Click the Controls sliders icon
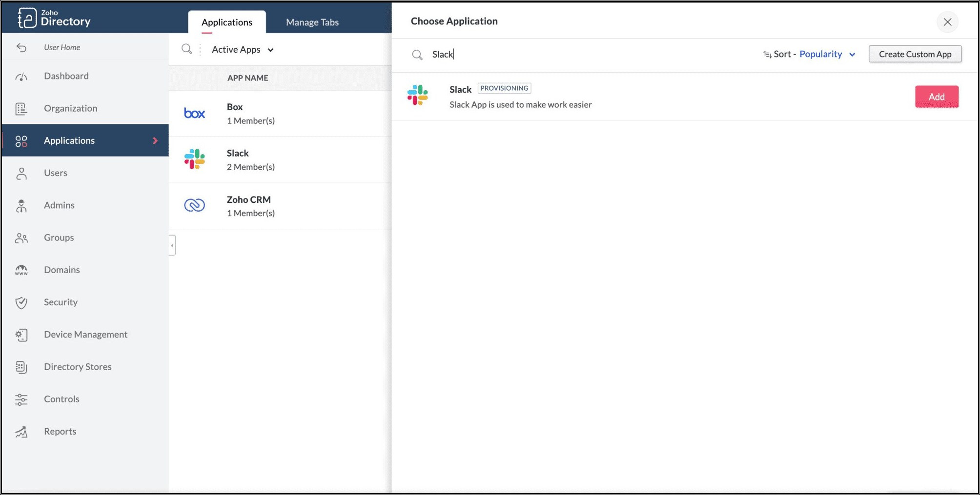The image size is (980, 495). coord(21,399)
